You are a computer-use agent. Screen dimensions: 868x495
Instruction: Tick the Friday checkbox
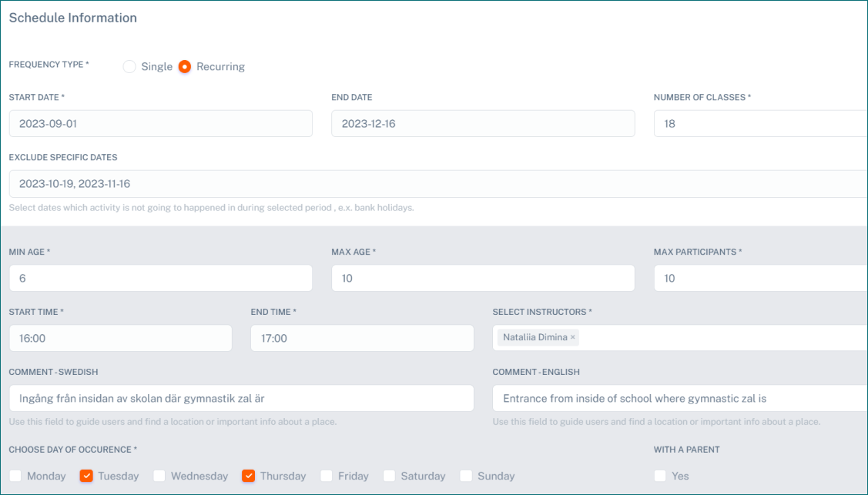coord(327,476)
